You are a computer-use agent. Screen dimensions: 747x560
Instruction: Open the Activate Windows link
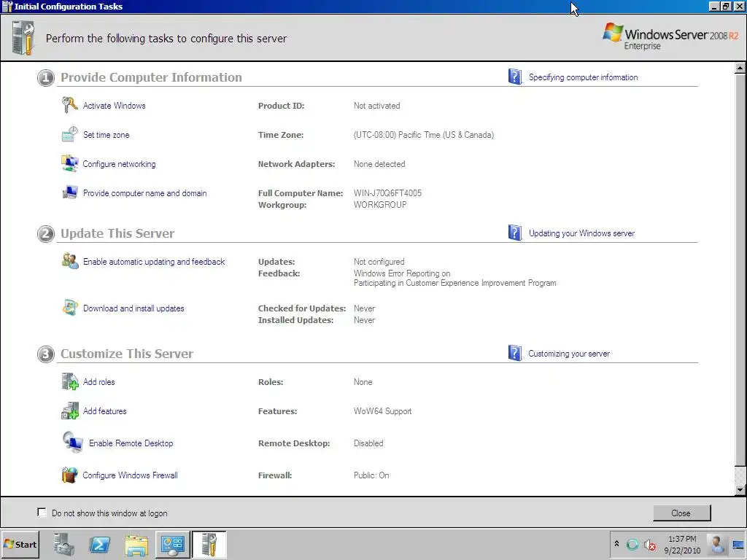115,106
